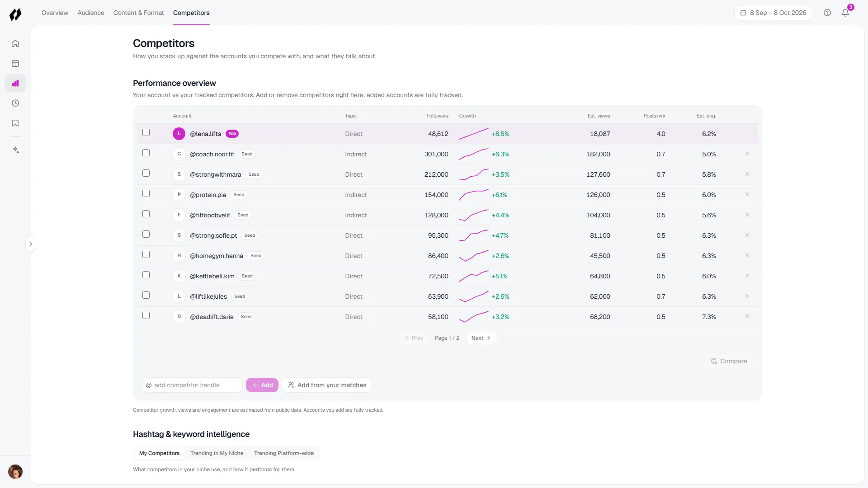Open the calendar sidebar icon
Screen dimensions: 868x488
[x=15, y=63]
